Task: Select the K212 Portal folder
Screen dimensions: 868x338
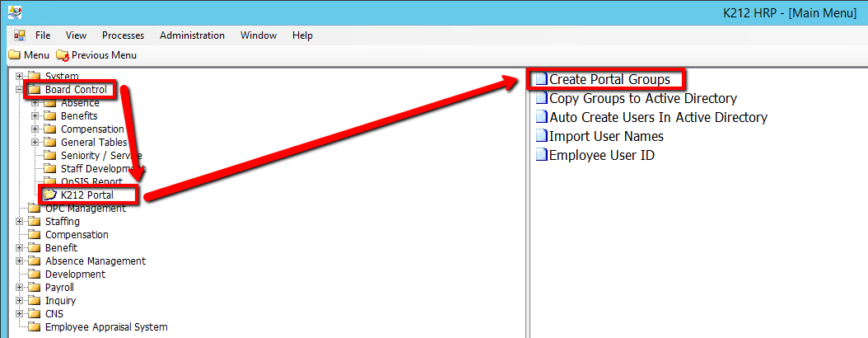Action: [x=86, y=195]
